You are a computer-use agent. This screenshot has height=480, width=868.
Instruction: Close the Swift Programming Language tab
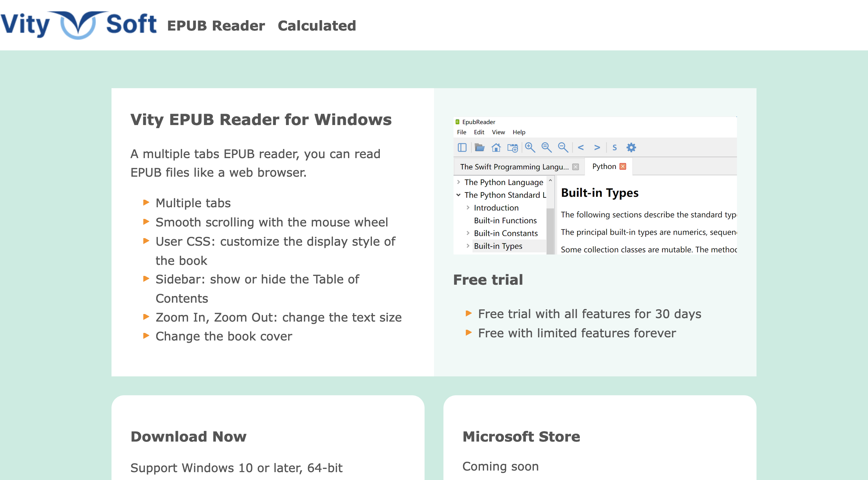(x=575, y=167)
